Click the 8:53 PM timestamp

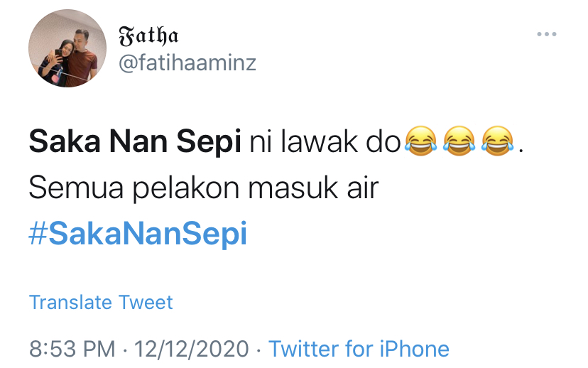tap(72, 349)
